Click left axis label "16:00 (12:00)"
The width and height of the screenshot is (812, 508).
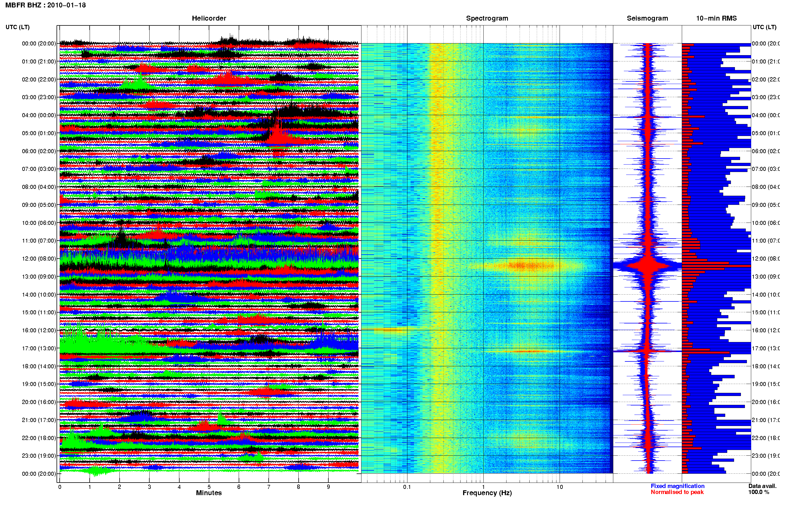coord(39,330)
